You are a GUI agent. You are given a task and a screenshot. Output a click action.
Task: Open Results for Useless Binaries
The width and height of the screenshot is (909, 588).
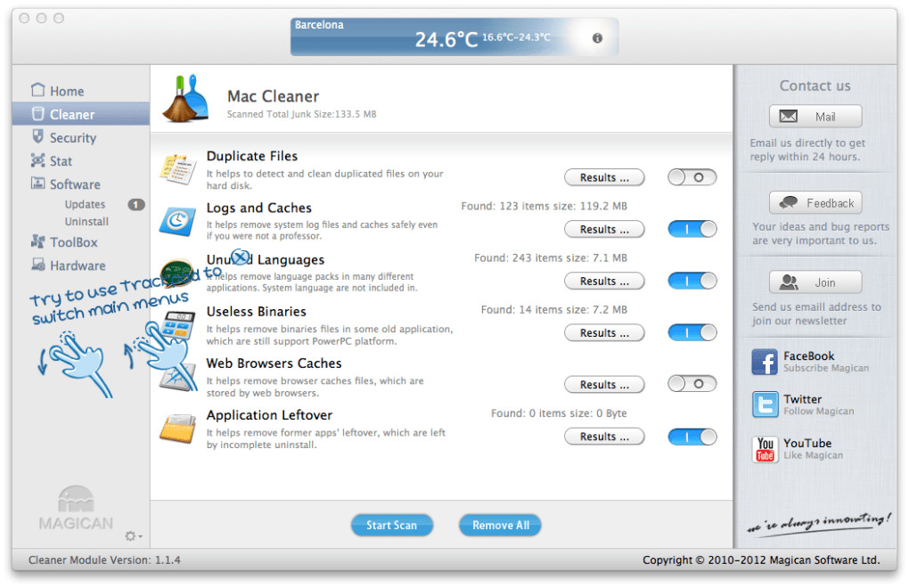click(604, 332)
